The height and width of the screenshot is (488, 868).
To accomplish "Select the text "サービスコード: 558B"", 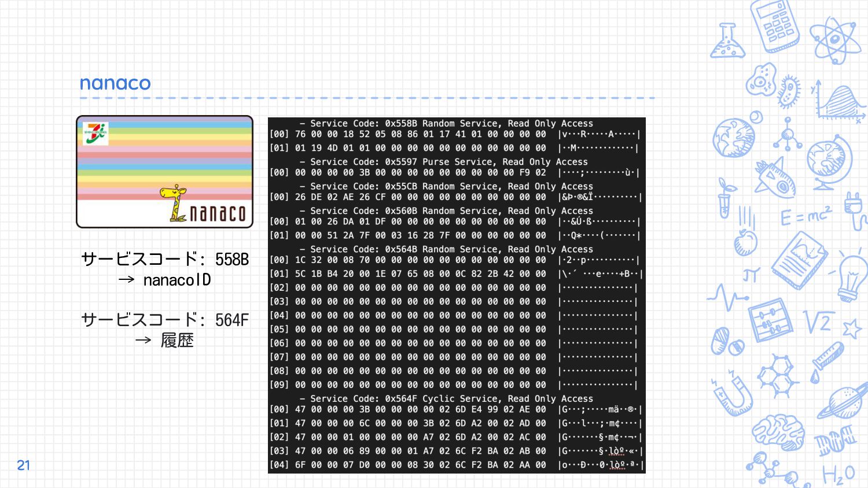I will [x=165, y=259].
